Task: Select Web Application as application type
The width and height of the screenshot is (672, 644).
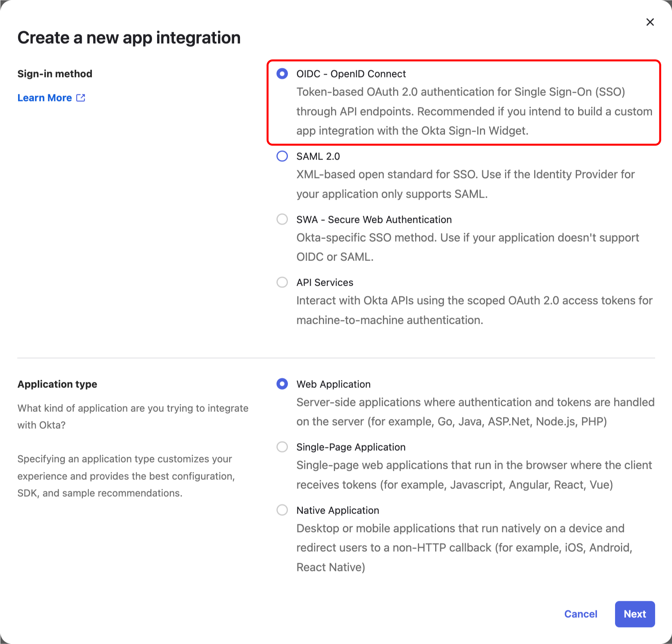Action: tap(282, 384)
